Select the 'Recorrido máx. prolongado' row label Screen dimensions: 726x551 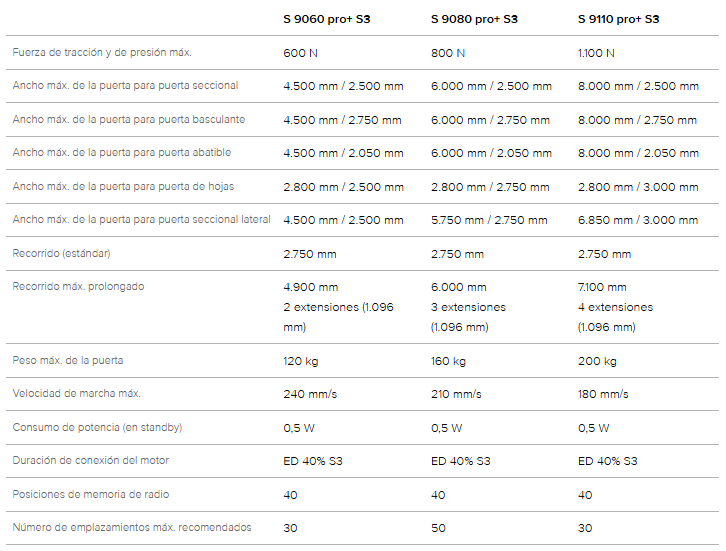click(78, 287)
